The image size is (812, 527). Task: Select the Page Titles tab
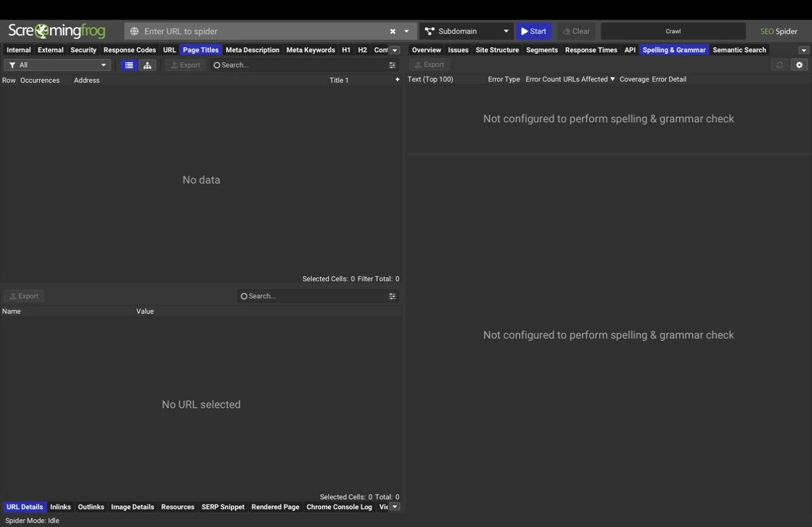pos(201,50)
